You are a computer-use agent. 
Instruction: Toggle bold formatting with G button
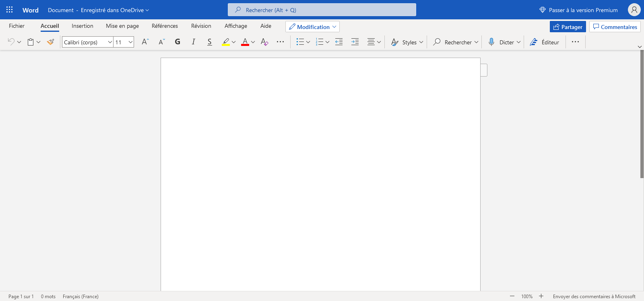click(x=178, y=42)
